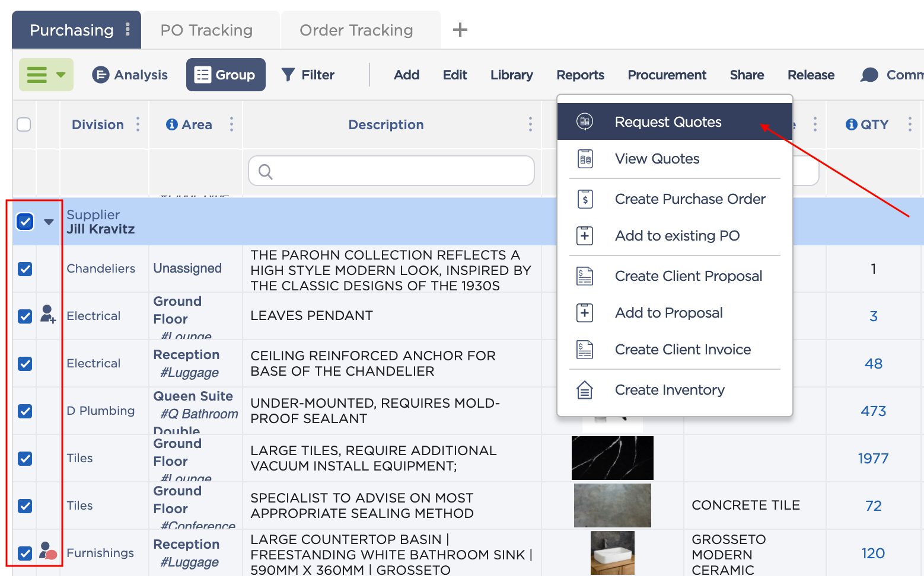Click the QTY column info icon
924x576 pixels.
pyautogui.click(x=851, y=124)
